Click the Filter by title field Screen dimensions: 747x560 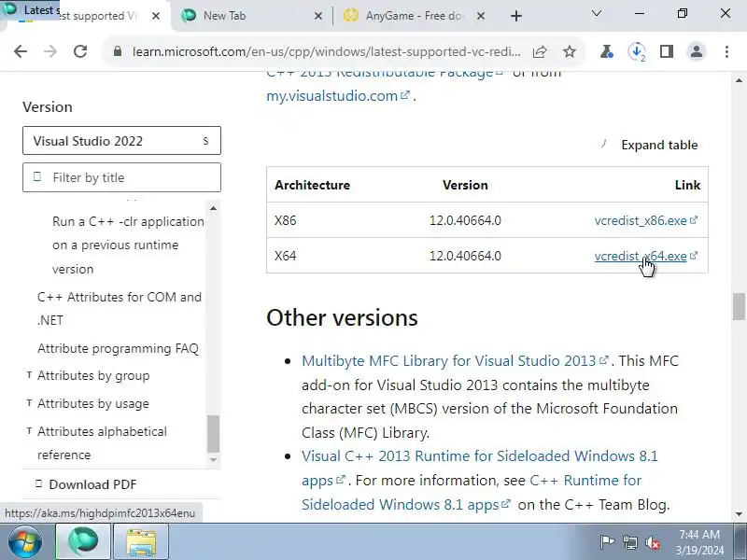[121, 177]
